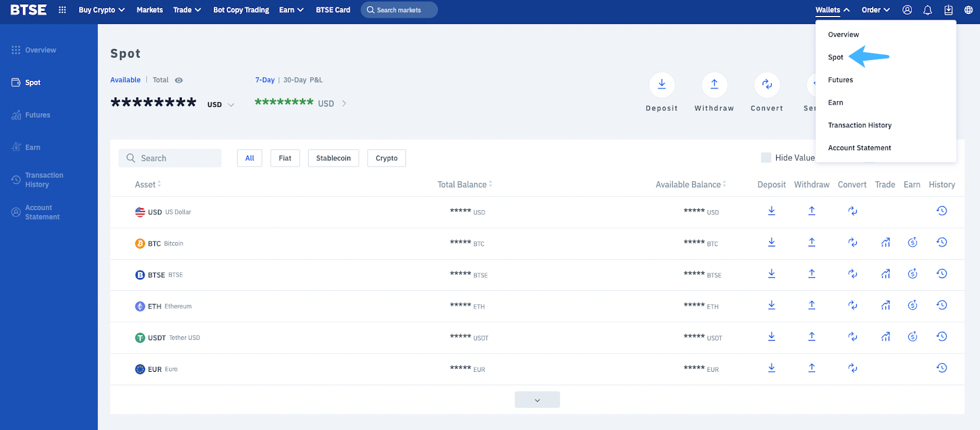The width and height of the screenshot is (980, 430).
Task: Click trade chart icon in BTC row
Action: point(885,242)
